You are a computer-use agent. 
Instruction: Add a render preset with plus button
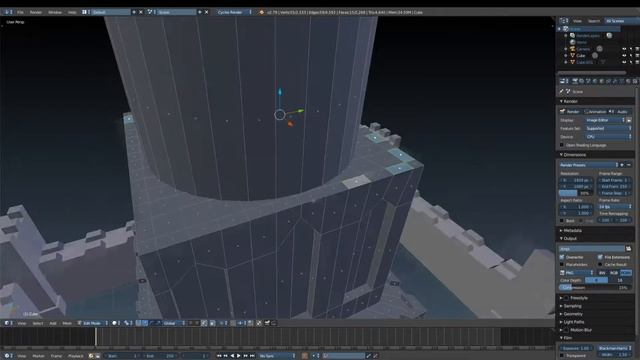click(622, 165)
